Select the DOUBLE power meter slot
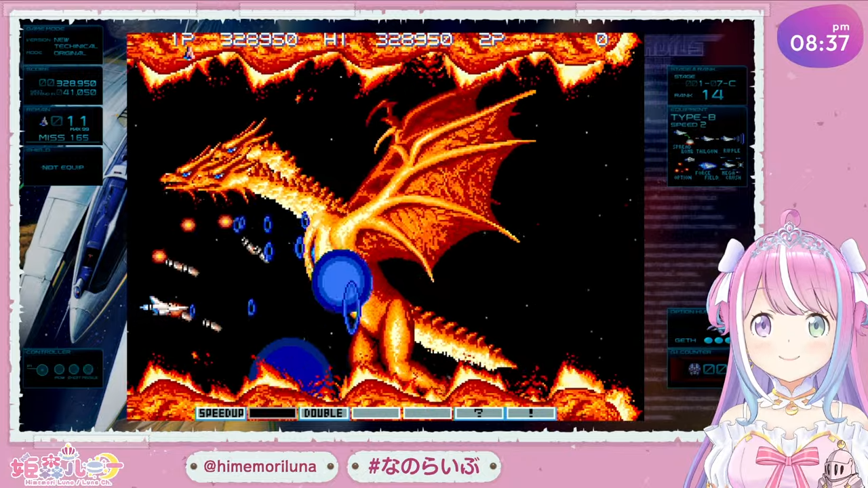Image resolution: width=868 pixels, height=488 pixels. point(323,413)
